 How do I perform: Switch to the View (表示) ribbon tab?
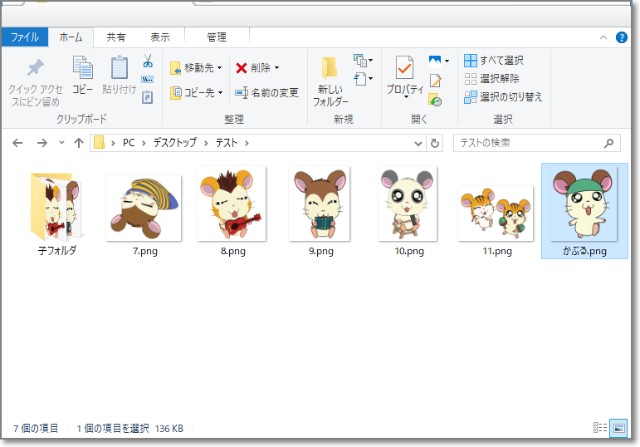[x=159, y=37]
